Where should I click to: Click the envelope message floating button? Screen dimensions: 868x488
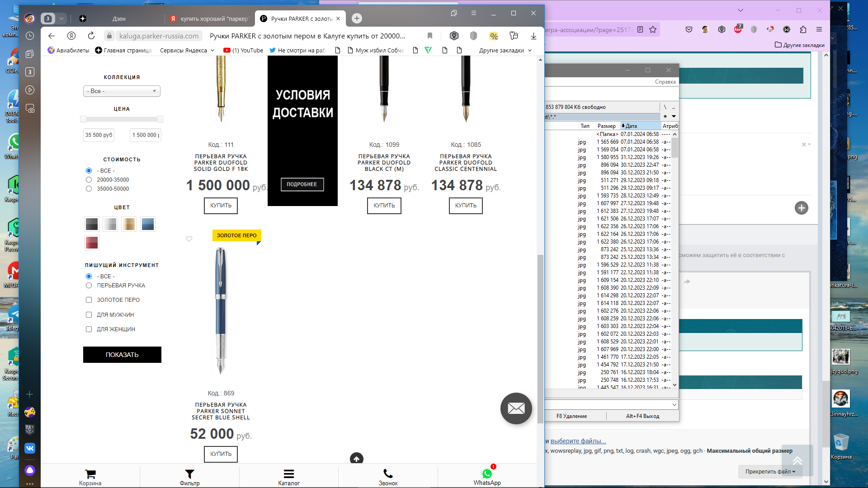516,408
